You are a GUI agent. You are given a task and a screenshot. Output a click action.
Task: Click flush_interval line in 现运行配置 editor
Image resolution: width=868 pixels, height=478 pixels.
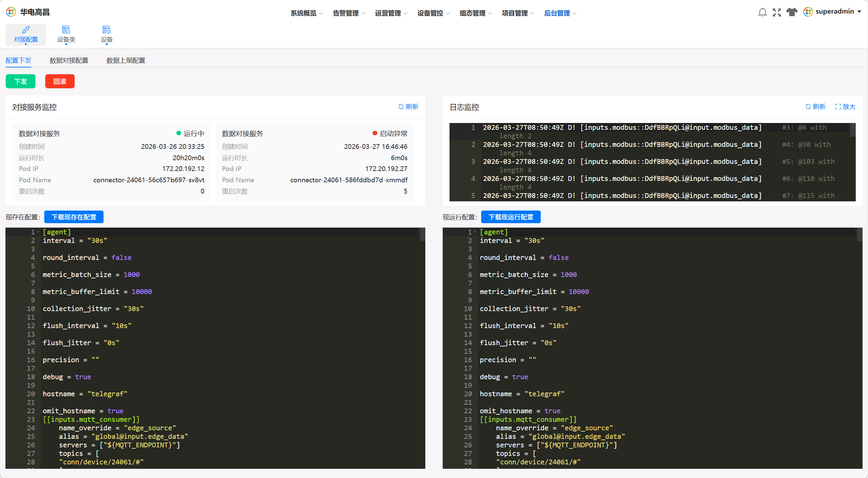[524, 326]
